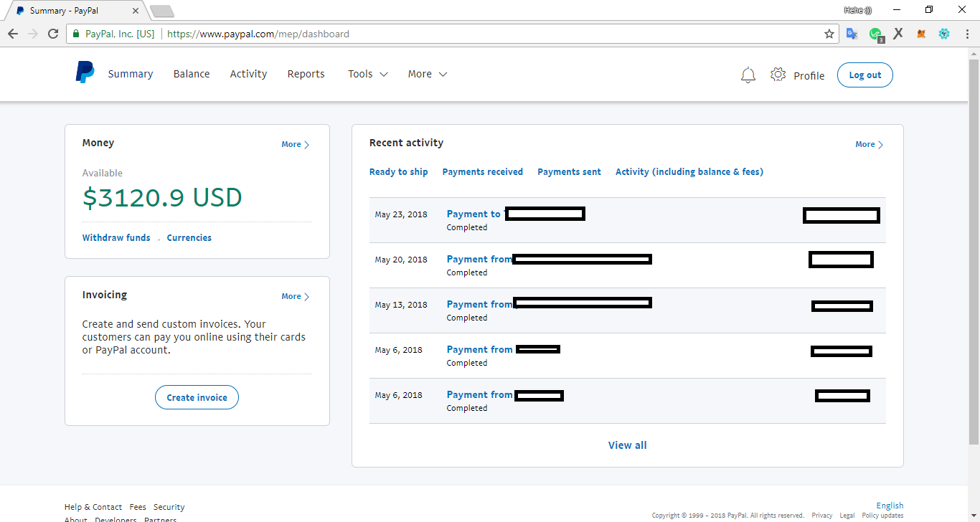This screenshot has height=522, width=980.
Task: Open More in the Recent activity panel
Action: [870, 144]
